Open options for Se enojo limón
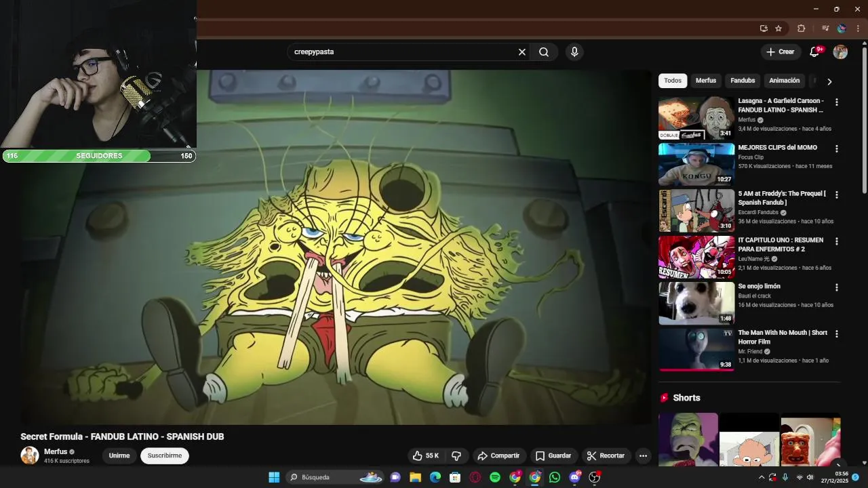Viewport: 868px width, 488px height. point(836,287)
